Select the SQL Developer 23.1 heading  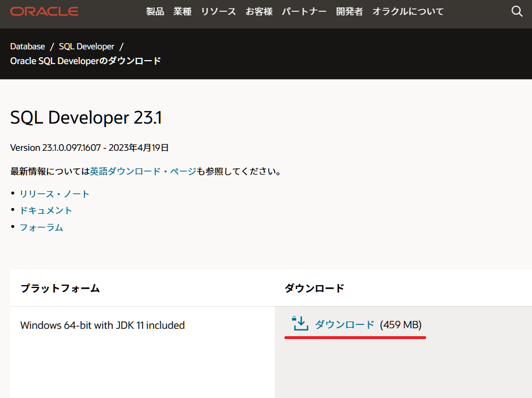tap(86, 118)
